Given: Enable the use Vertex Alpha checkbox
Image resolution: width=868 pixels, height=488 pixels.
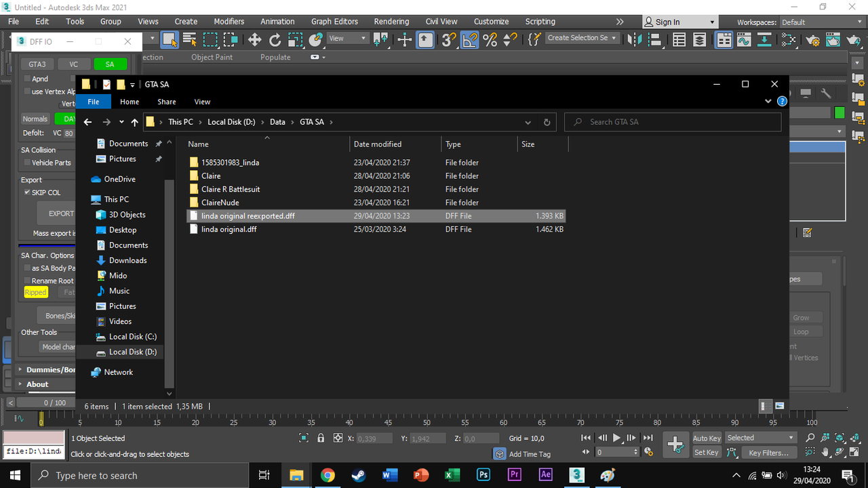Looking at the screenshot, I should [x=27, y=91].
